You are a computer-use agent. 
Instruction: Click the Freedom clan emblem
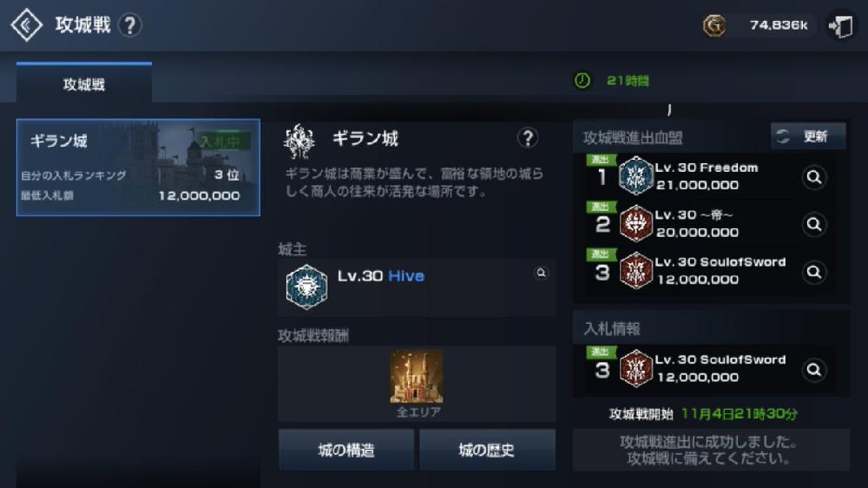pos(635,175)
